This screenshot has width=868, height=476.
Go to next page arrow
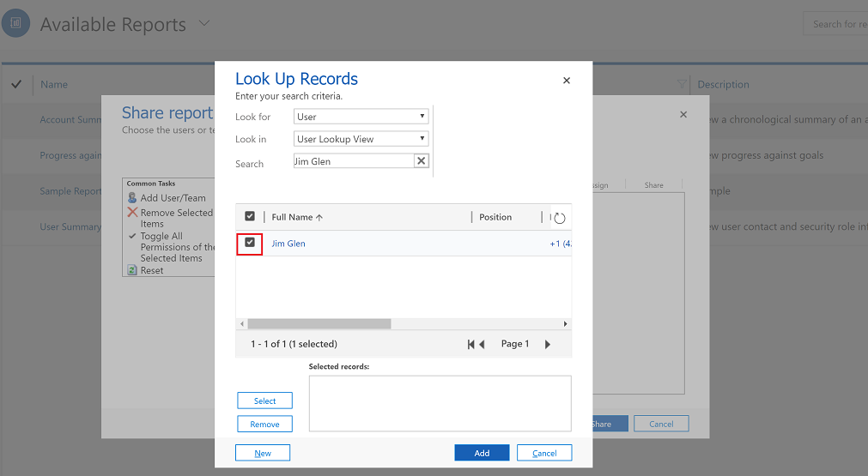tap(548, 344)
